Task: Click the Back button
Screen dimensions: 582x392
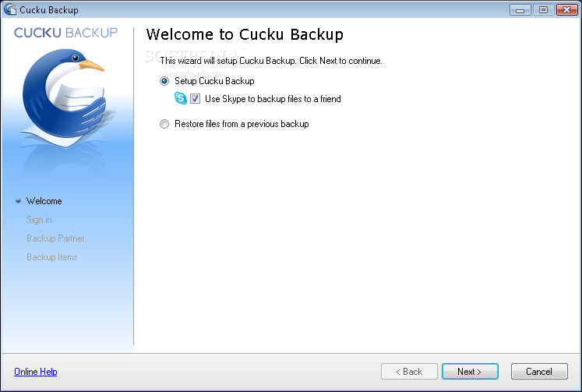Action: (409, 371)
